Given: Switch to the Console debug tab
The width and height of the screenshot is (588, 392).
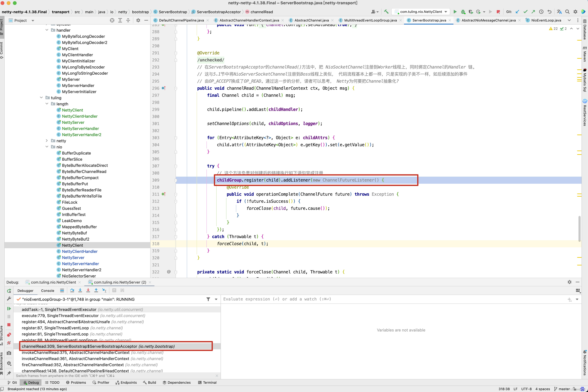Looking at the screenshot, I should point(47,290).
